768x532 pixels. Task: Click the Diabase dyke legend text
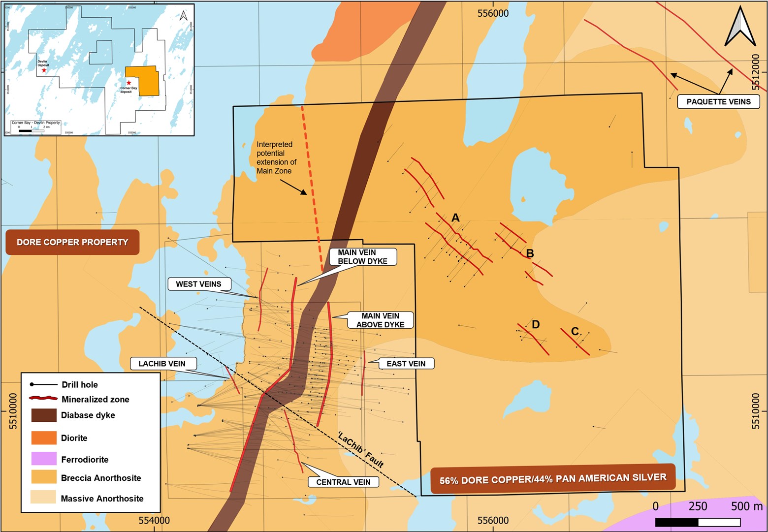click(x=88, y=415)
